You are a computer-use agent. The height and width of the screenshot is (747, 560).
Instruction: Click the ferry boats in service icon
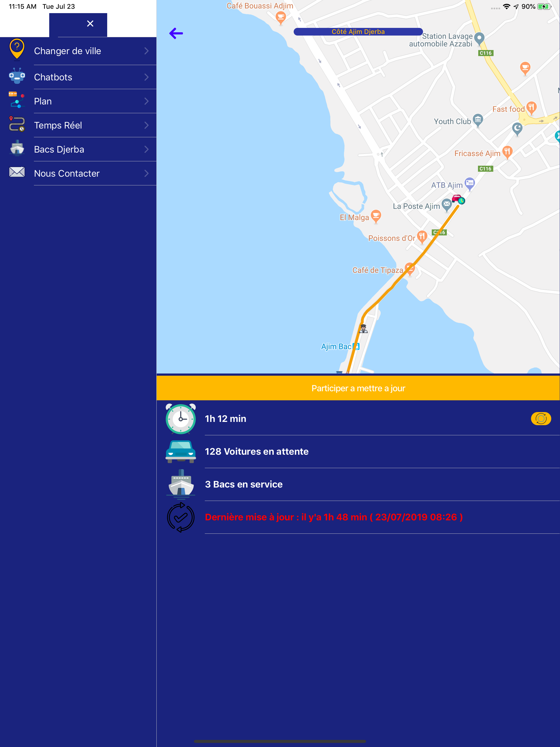click(x=181, y=484)
